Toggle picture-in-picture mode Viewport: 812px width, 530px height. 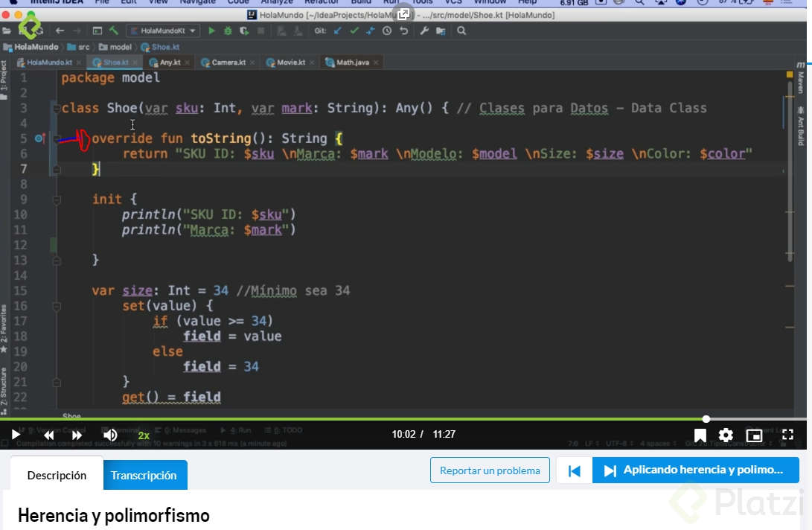coord(754,435)
